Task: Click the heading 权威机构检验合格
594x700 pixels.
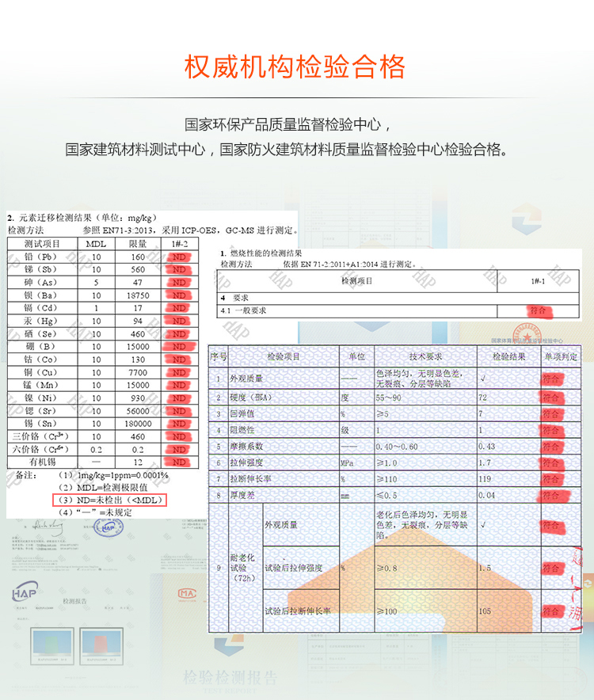Action: [295, 67]
